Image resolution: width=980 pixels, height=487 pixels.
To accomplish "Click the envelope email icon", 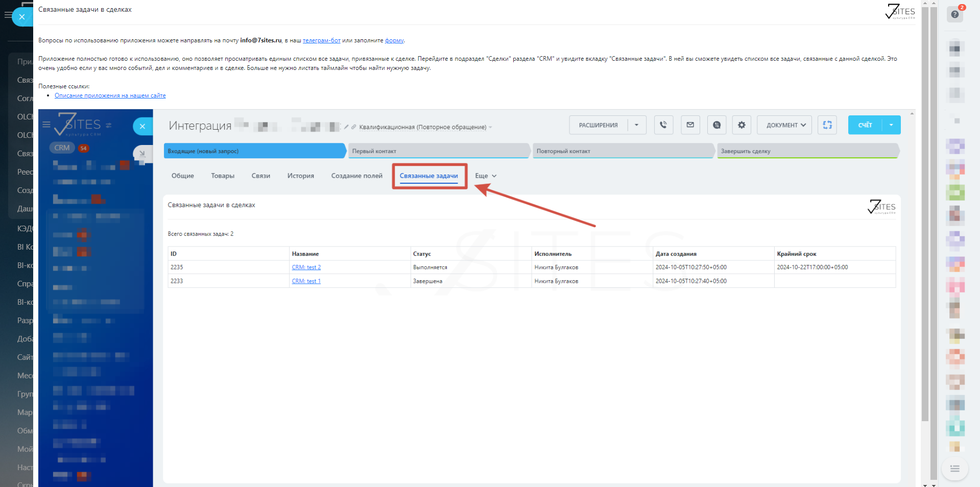I will click(690, 125).
